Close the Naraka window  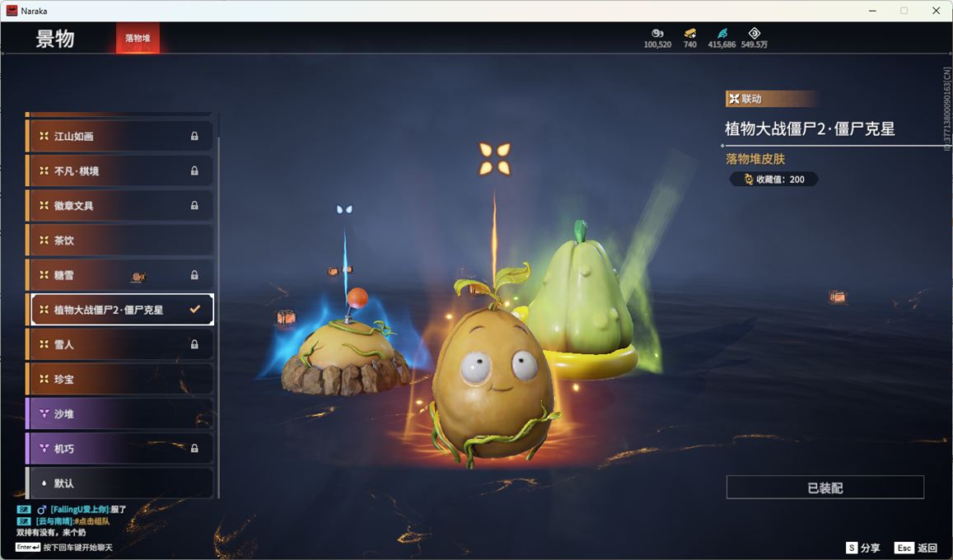[x=936, y=11]
